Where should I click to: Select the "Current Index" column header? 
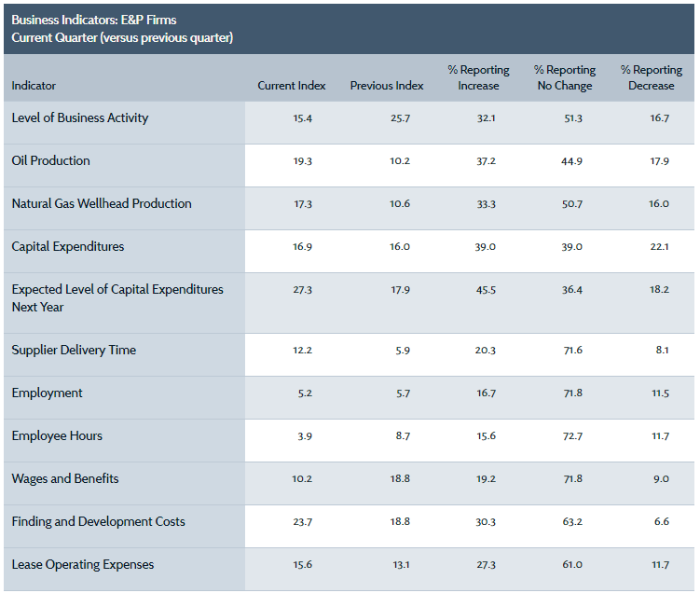point(292,86)
